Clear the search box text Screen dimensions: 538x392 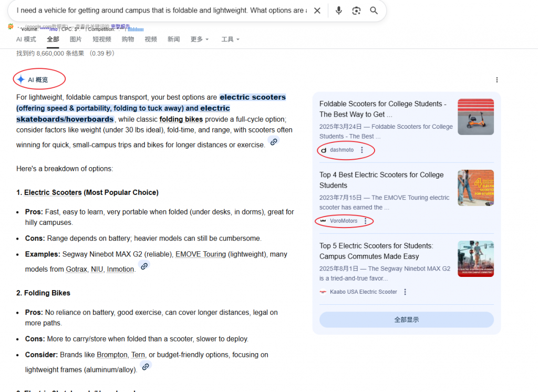[317, 11]
